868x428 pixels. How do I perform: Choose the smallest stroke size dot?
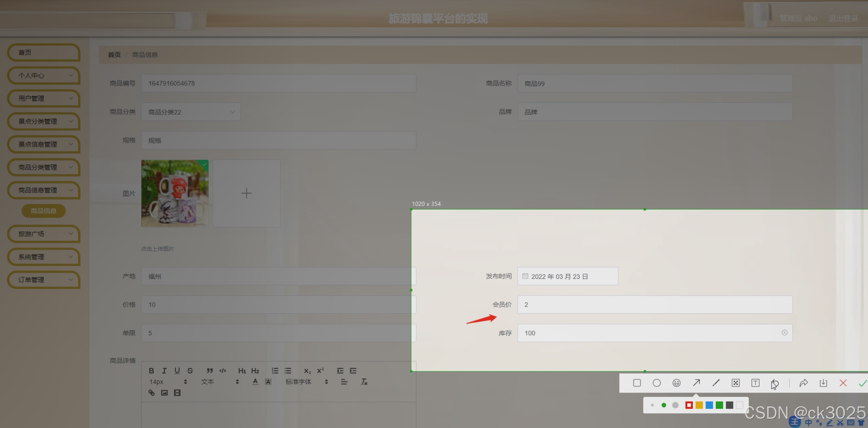652,405
